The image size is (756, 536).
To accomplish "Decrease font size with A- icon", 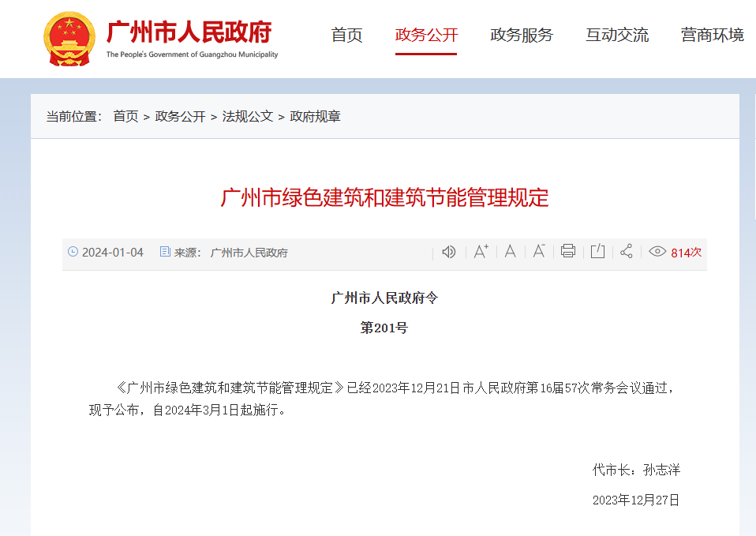I will (x=539, y=251).
